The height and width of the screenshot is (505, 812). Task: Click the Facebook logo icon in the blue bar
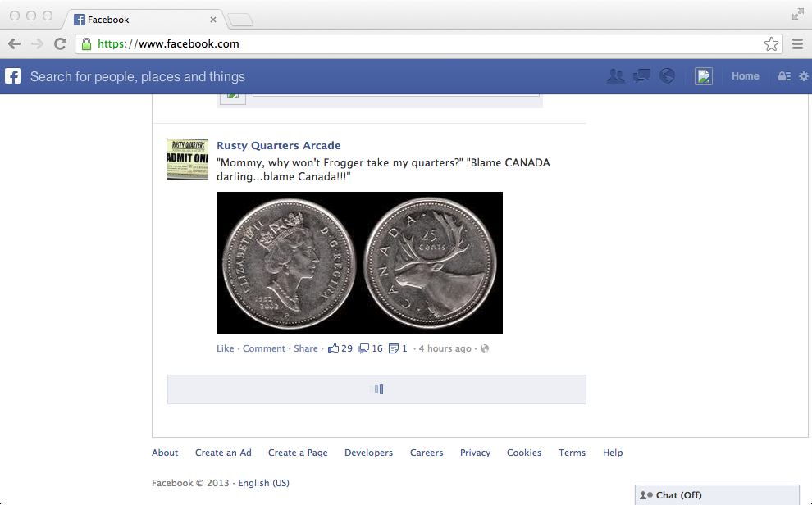[13, 76]
